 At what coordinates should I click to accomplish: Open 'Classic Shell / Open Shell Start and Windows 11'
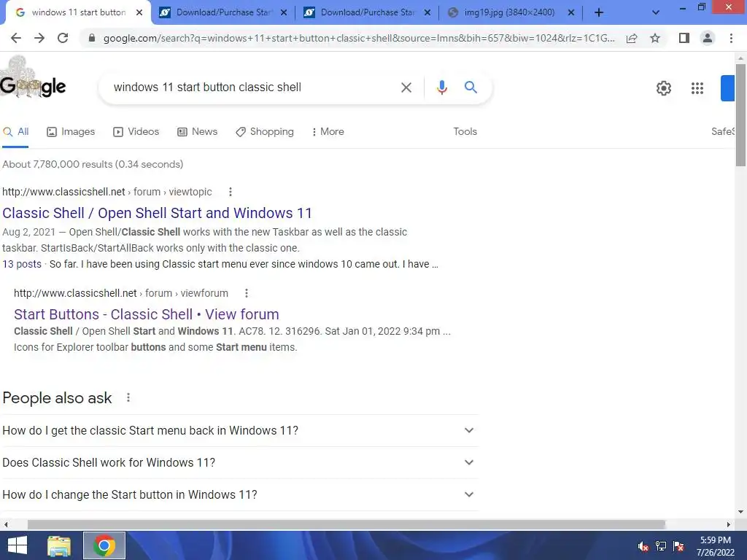tap(158, 213)
